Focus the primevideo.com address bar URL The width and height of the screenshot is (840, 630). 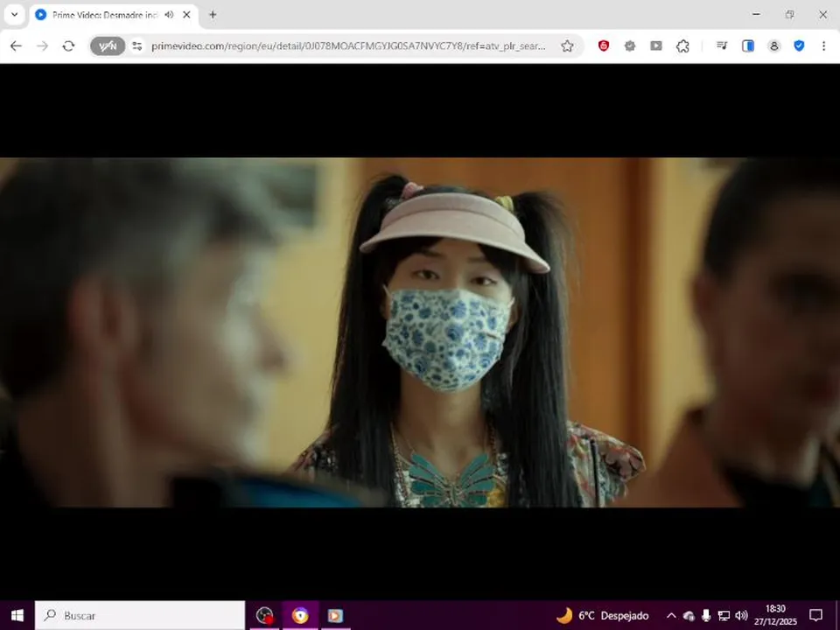(x=348, y=46)
